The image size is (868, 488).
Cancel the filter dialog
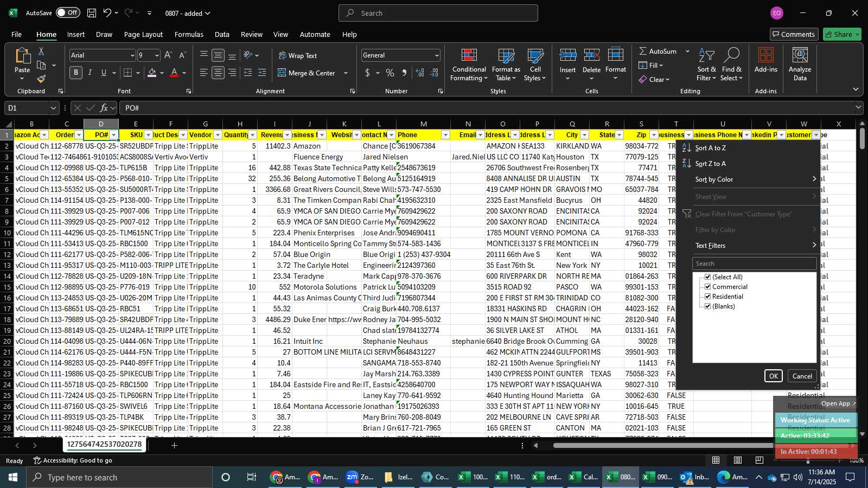coord(802,376)
